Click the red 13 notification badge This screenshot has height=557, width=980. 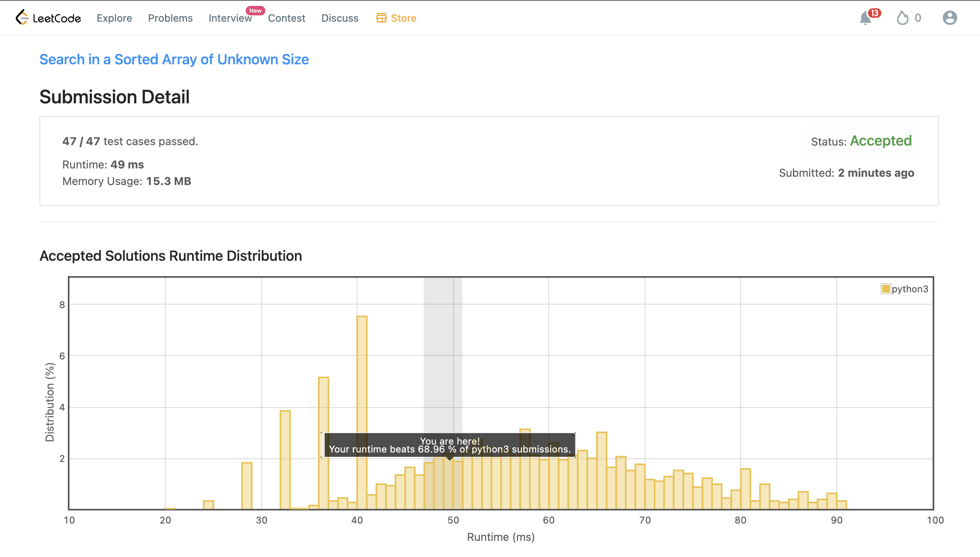click(875, 13)
